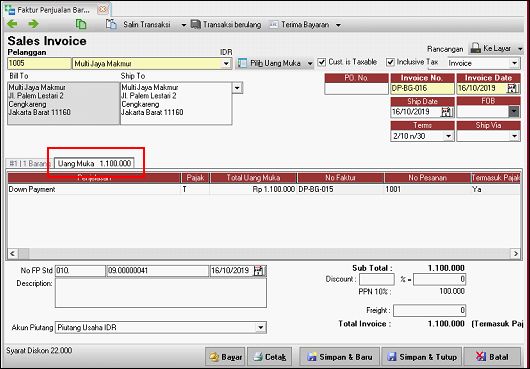Screen dimensions: 530x369
Task: Open the Terms 2/10 n/30 dropdown
Action: click(x=449, y=136)
